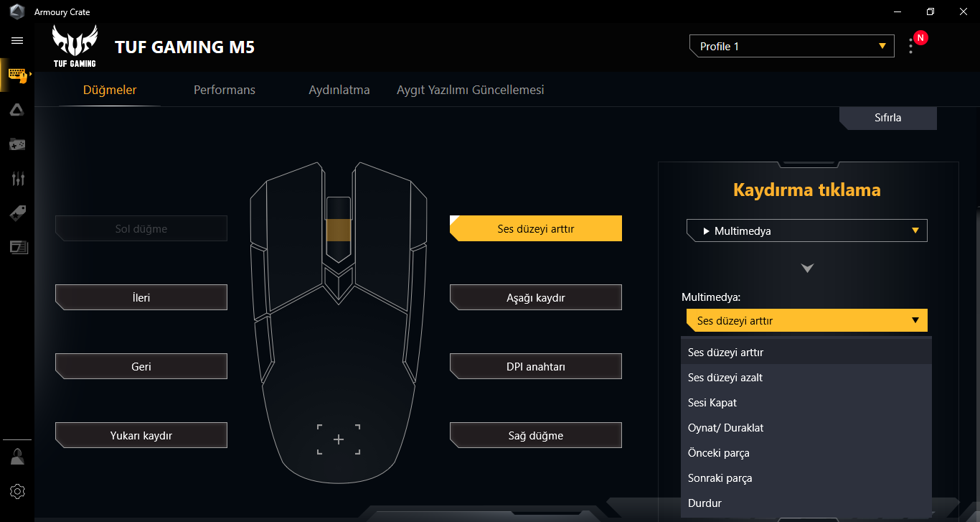Pick 'Oynat/ Duraklat' from the list
980x522 pixels.
tap(806, 428)
